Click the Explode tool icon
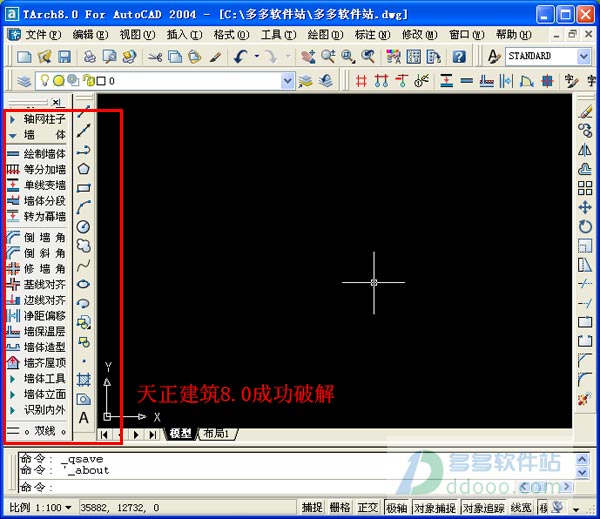The image size is (600, 519). [x=584, y=399]
